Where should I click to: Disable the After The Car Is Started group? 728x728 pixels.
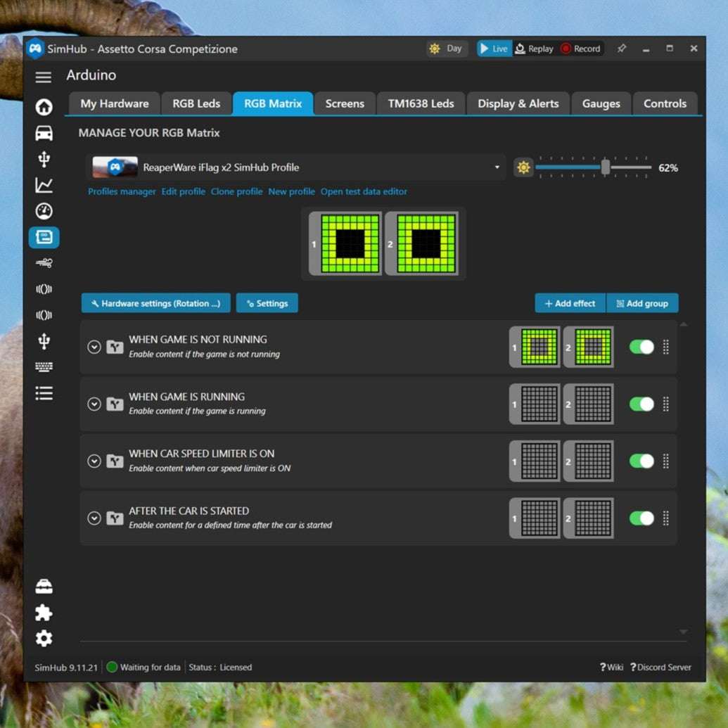pyautogui.click(x=641, y=518)
